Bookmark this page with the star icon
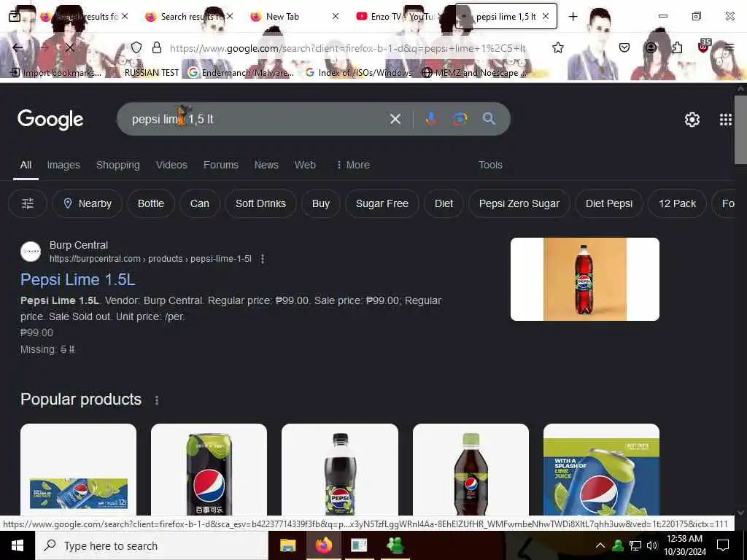This screenshot has height=560, width=747. click(558, 47)
